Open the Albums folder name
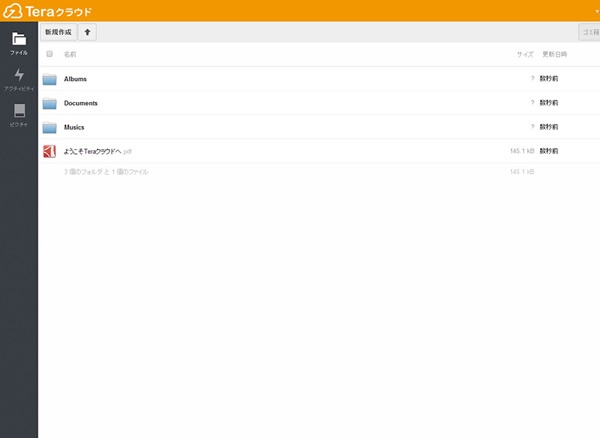Screen dimensions: 600x438 75,79
